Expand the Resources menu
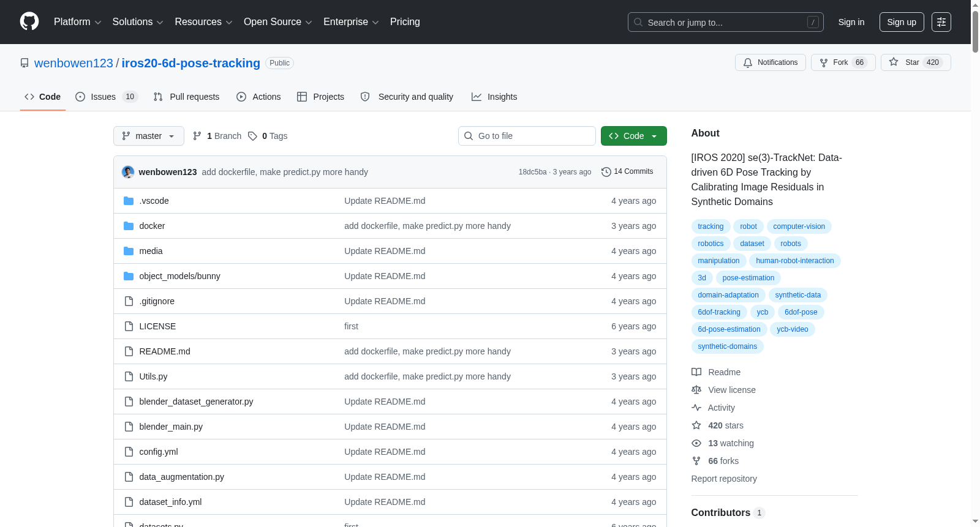 (203, 22)
